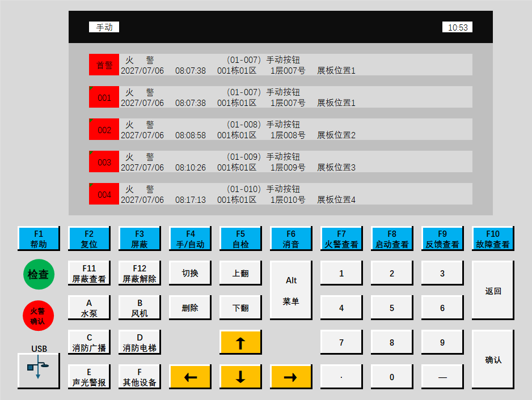Click the USB port icon
The height and width of the screenshot is (400, 532).
point(39,371)
